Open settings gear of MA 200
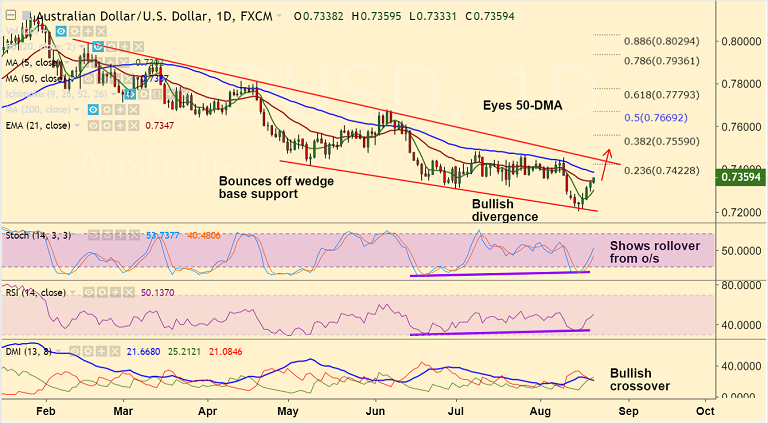Viewport: 768px width, 423px height. click(x=106, y=110)
